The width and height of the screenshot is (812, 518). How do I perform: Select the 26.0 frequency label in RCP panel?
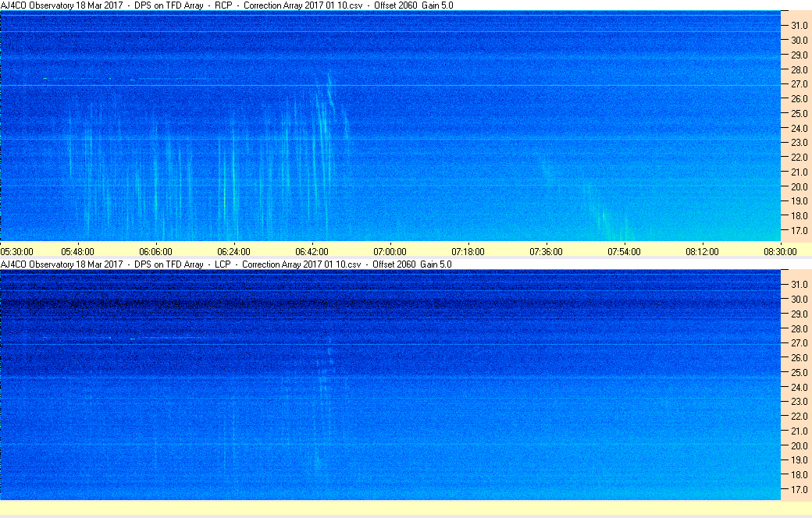[799, 99]
